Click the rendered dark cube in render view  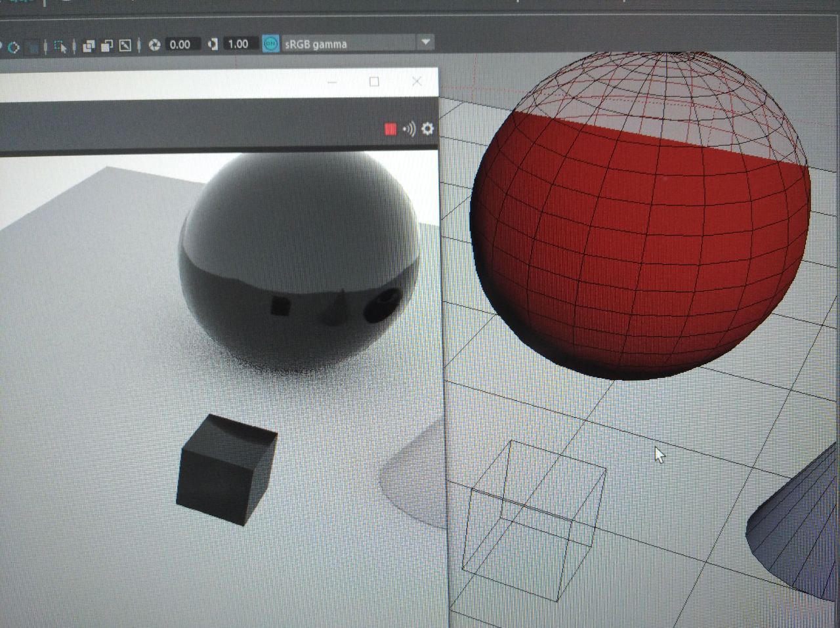click(x=226, y=469)
